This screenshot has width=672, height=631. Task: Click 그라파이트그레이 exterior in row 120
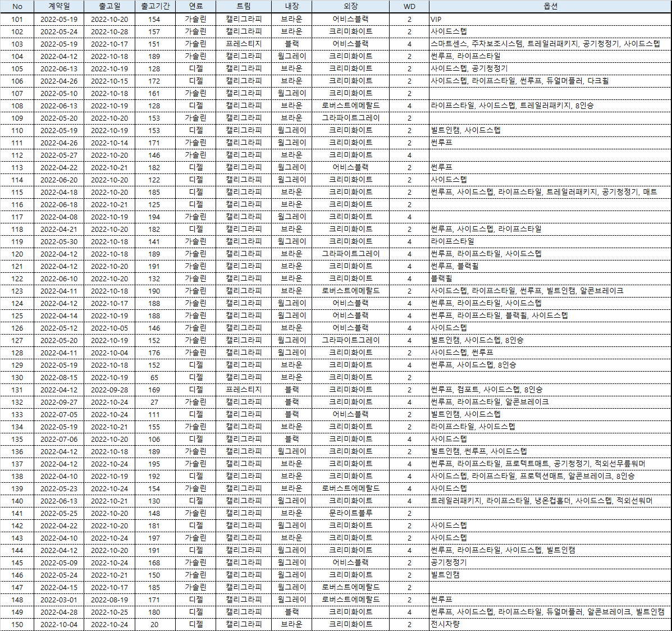pos(350,254)
